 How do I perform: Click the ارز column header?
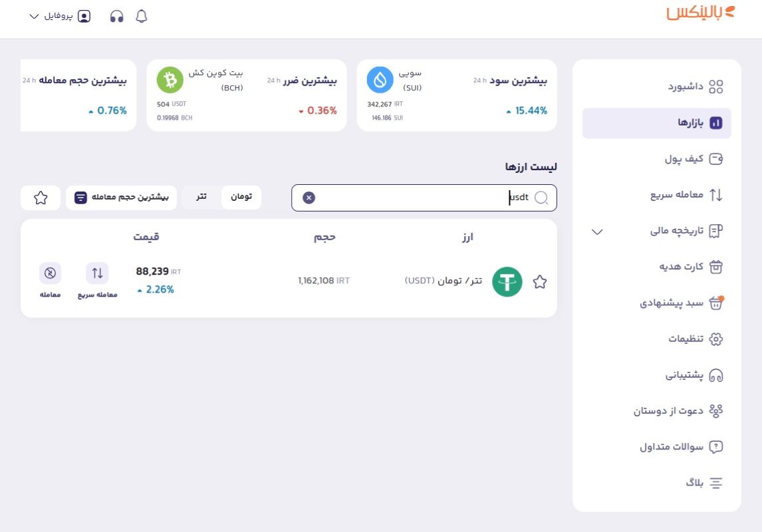click(x=467, y=237)
